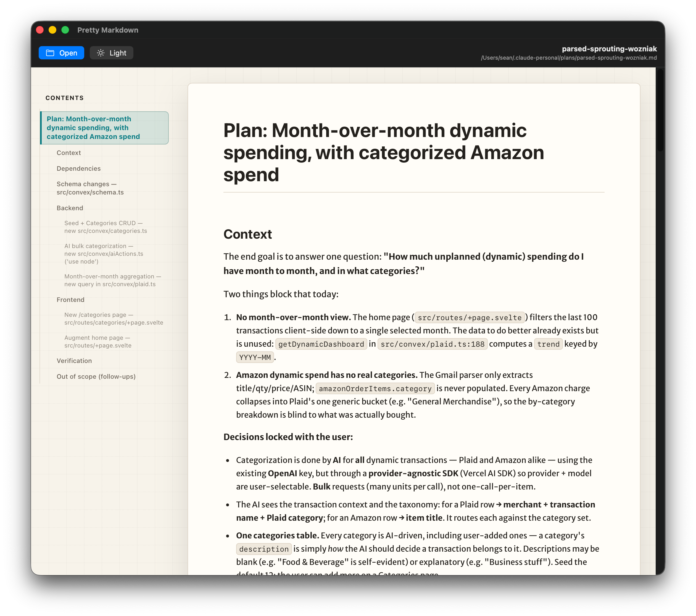
Task: Click the red close window button
Action: pyautogui.click(x=40, y=30)
